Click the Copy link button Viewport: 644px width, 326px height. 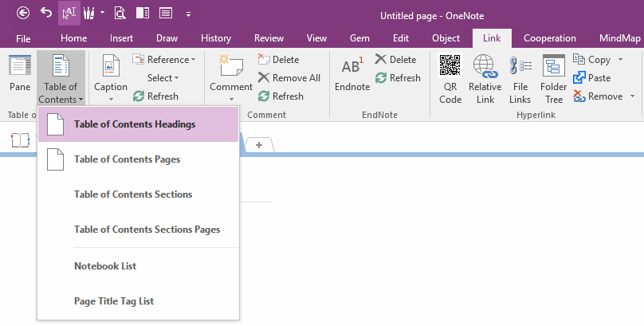[592, 60]
